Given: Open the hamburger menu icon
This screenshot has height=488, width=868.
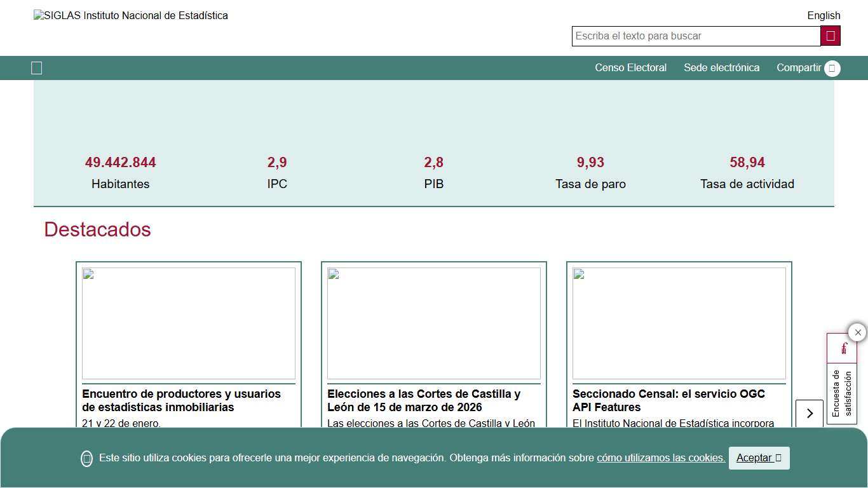Looking at the screenshot, I should point(37,68).
